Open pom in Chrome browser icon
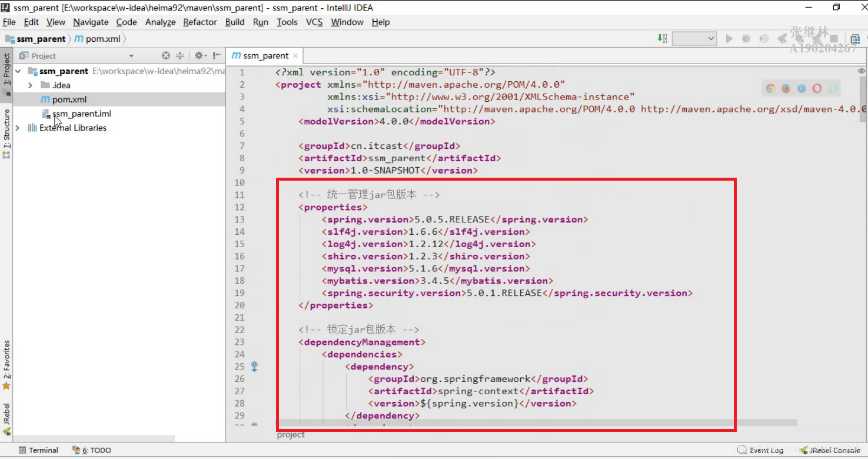The height and width of the screenshot is (459, 868). tap(770, 89)
